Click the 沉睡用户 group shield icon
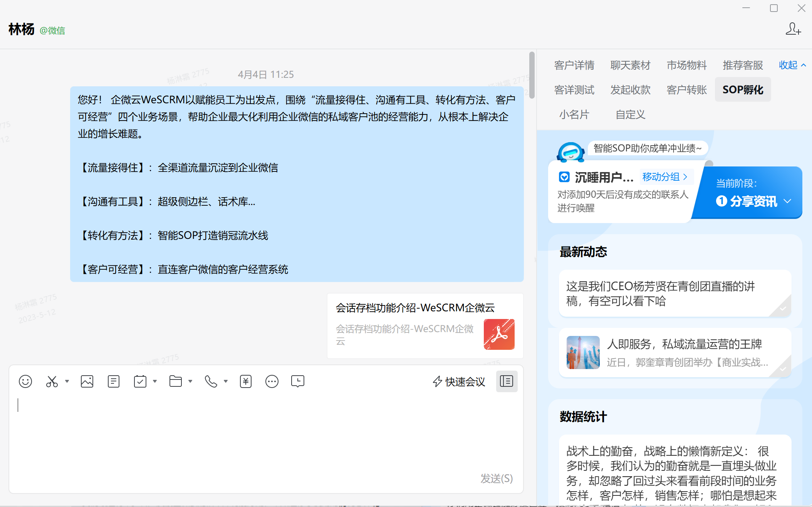The height and width of the screenshot is (507, 812). 564,177
